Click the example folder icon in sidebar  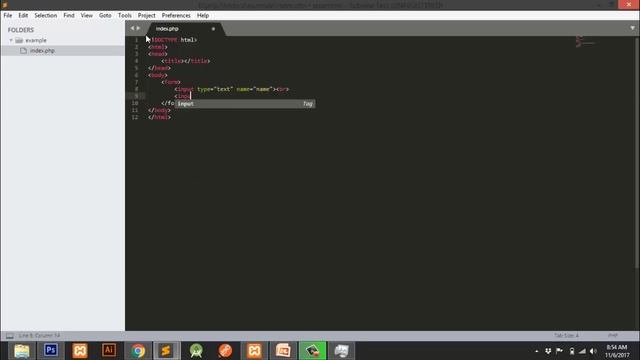coord(19,40)
